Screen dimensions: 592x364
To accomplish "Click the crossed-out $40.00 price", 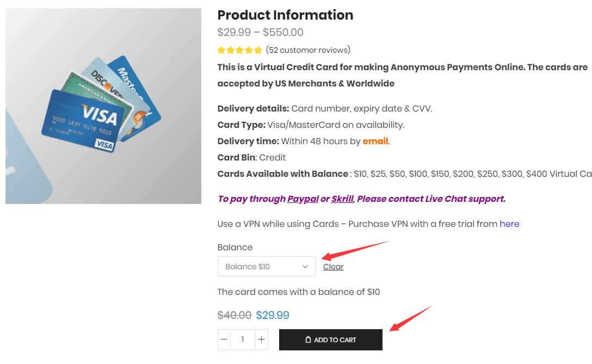I will pyautogui.click(x=235, y=315).
